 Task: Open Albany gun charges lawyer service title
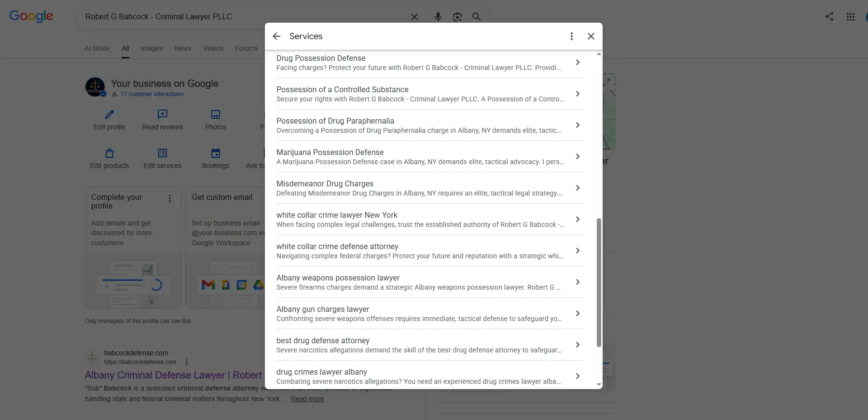(x=323, y=309)
